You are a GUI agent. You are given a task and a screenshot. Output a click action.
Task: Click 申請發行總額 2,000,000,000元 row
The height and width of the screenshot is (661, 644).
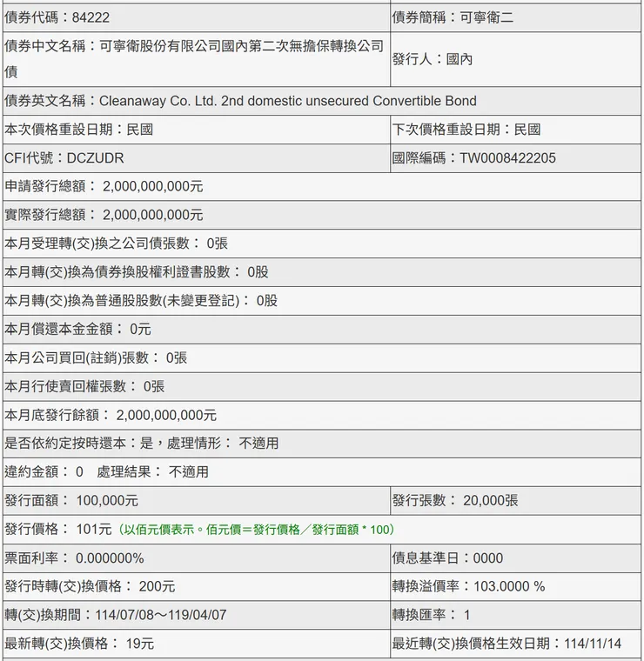tap(322, 186)
